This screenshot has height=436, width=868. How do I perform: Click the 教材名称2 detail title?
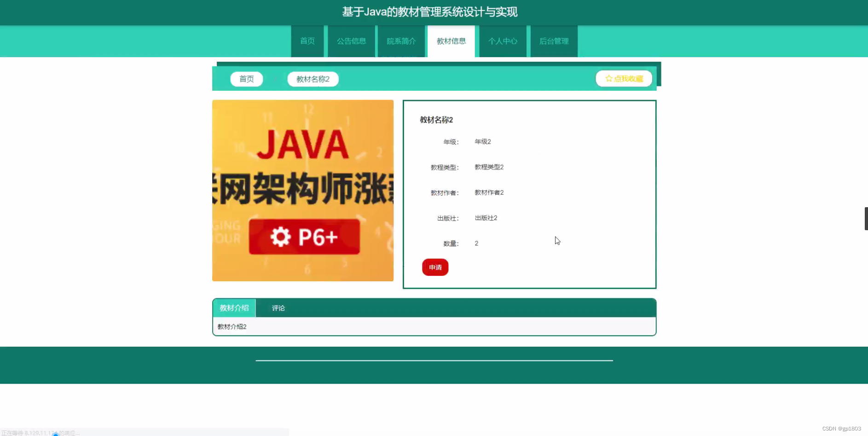(436, 119)
